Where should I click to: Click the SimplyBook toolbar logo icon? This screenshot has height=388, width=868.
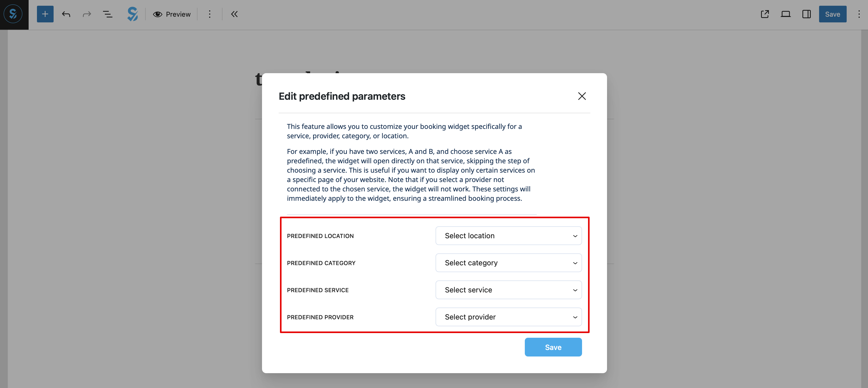coord(132,14)
